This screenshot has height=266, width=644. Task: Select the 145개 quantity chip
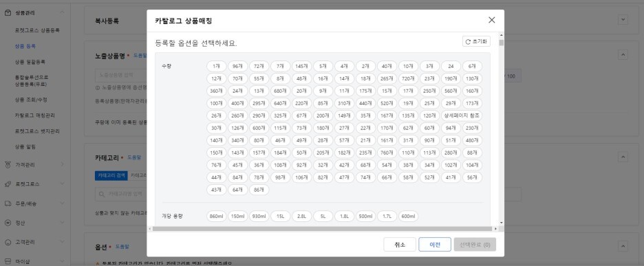(302, 66)
